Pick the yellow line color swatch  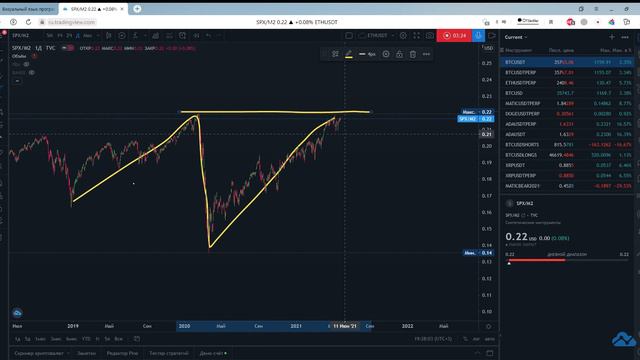[349, 54]
